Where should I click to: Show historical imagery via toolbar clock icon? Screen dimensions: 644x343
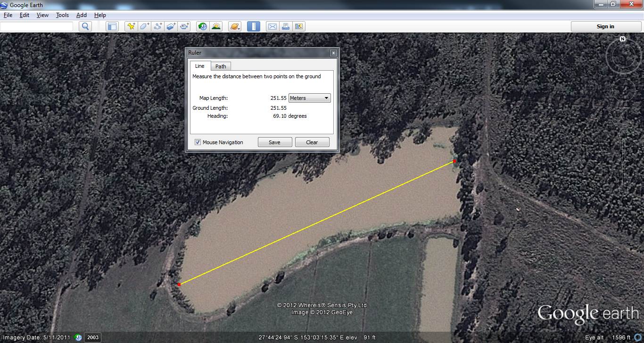[203, 26]
